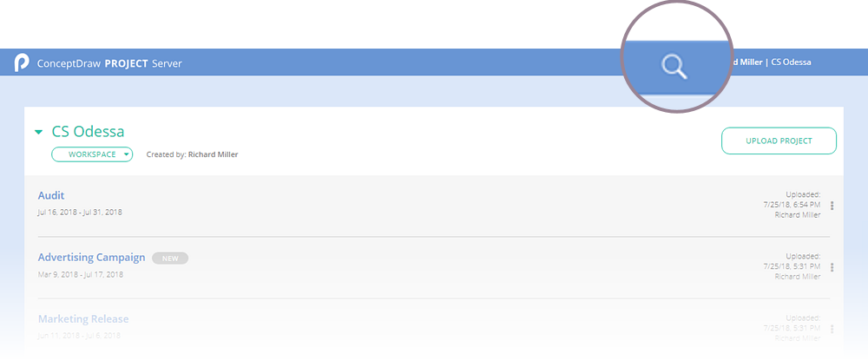Click the ConceptDraw PROJECT Server logo
868x360 pixels.
coord(22,63)
